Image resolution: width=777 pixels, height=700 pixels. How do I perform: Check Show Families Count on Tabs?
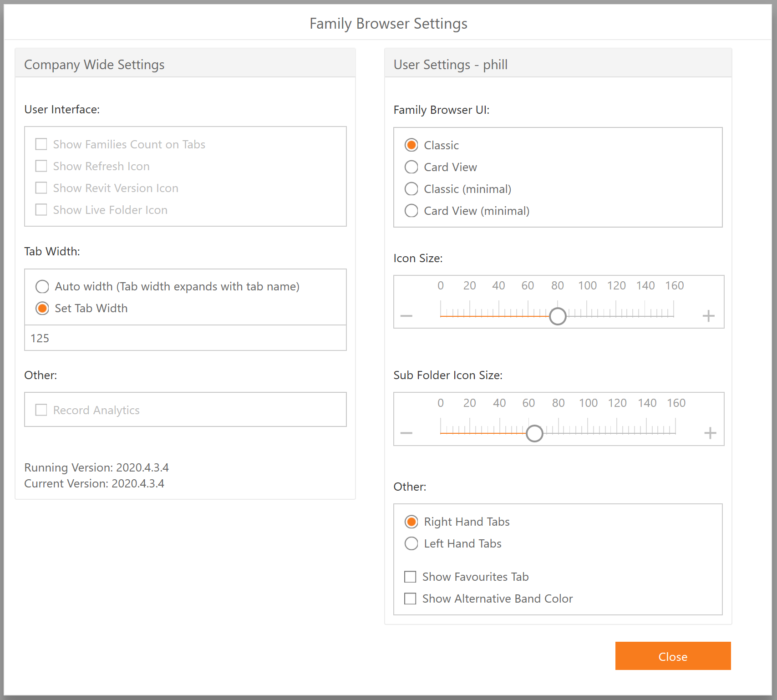[41, 144]
